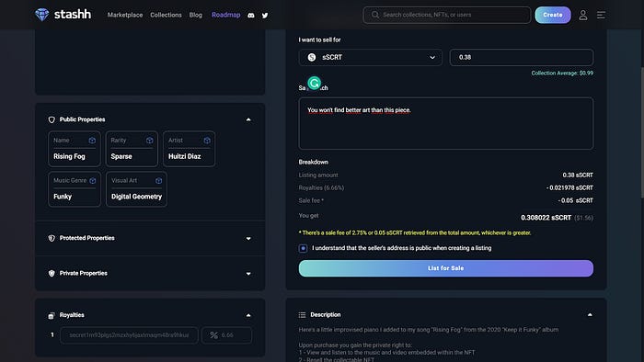Click the cube icon on Music Genre property
Screen dimensions: 644x362
pyautogui.click(x=93, y=180)
